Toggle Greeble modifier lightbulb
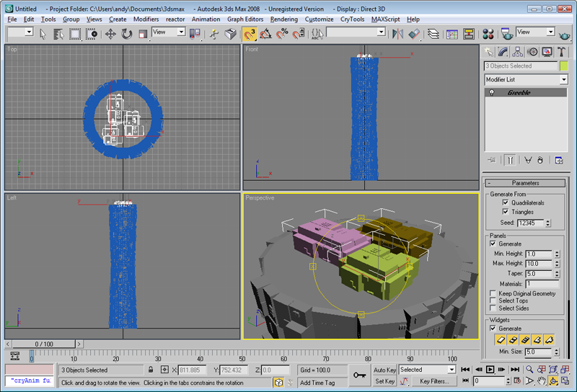This screenshot has width=577, height=392. pyautogui.click(x=492, y=93)
